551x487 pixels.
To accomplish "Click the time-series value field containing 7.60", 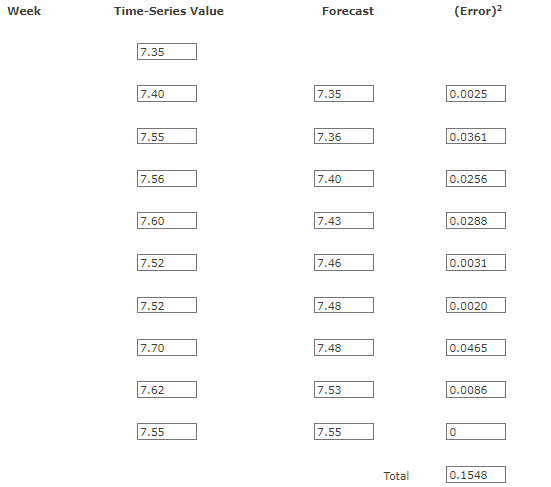I will coord(167,221).
